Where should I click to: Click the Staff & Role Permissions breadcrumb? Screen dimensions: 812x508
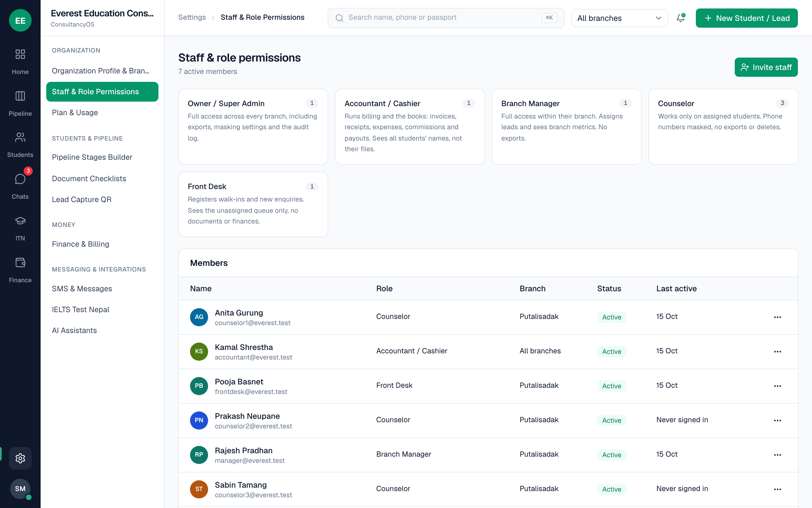pyautogui.click(x=262, y=17)
